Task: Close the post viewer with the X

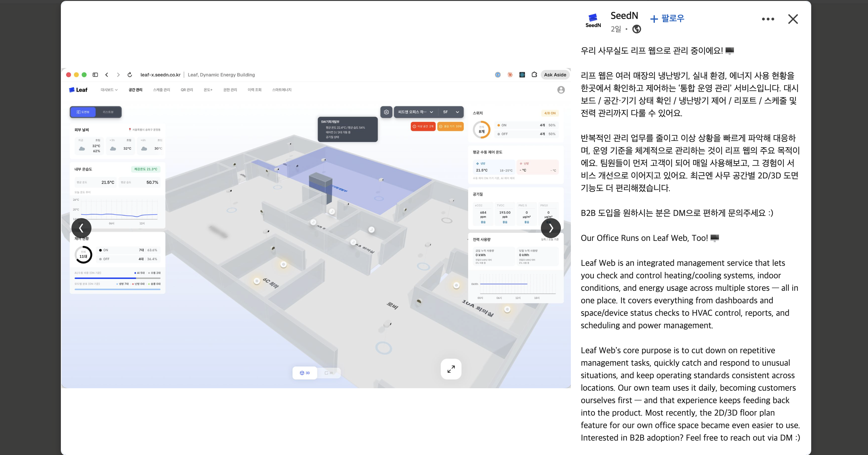Action: tap(793, 19)
